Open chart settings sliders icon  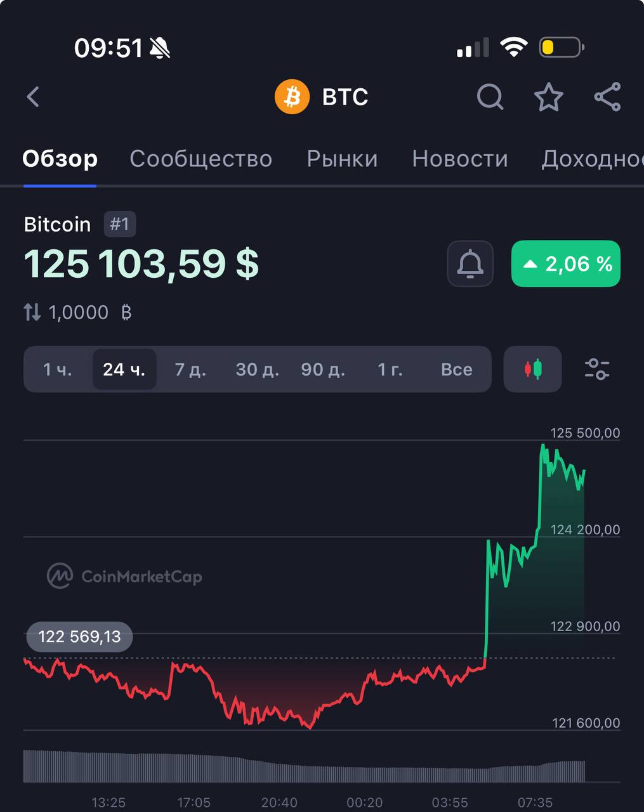(596, 369)
